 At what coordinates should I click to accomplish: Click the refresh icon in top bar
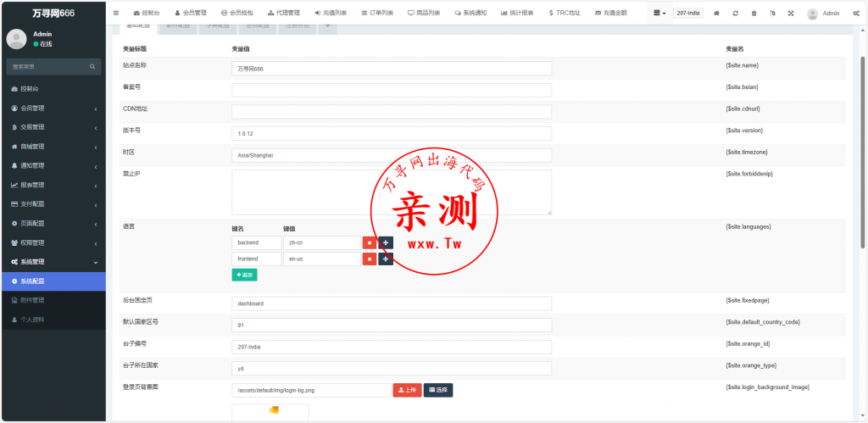(735, 14)
